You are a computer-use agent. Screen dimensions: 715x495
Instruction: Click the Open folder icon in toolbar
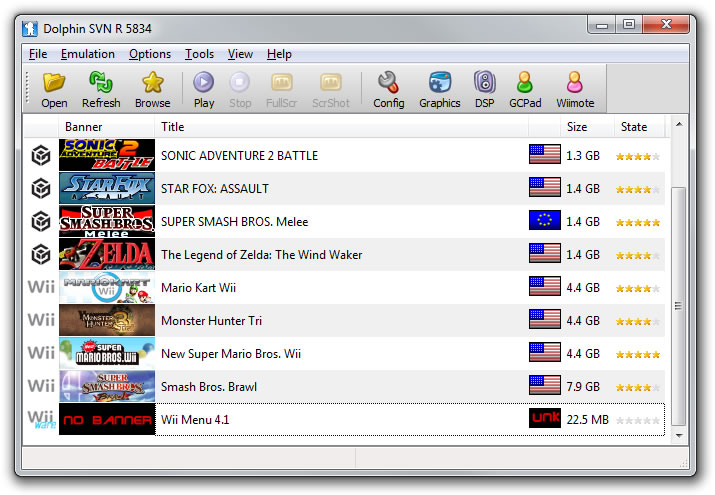click(x=54, y=89)
